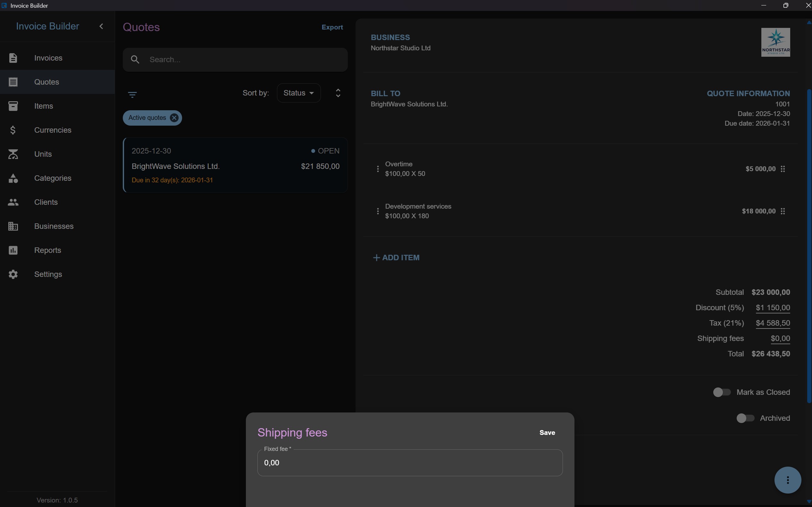
Task: Edit the Discount amount $1 150,00
Action: coord(773,308)
